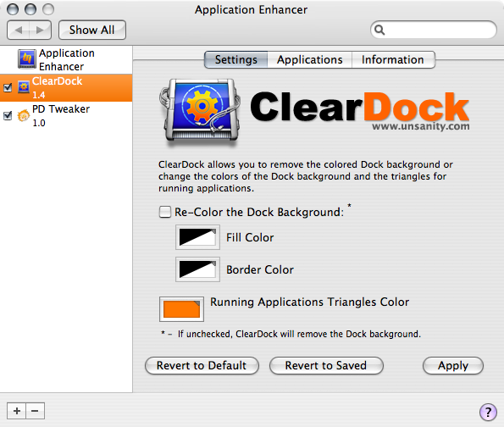Open the Applications tab
The height and width of the screenshot is (427, 504).
[x=309, y=60]
